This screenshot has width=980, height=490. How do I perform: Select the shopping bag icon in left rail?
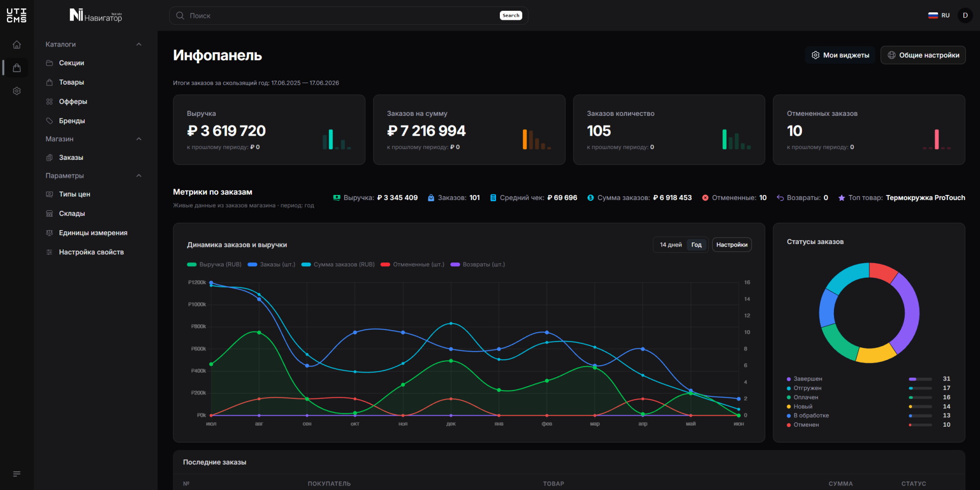[17, 68]
